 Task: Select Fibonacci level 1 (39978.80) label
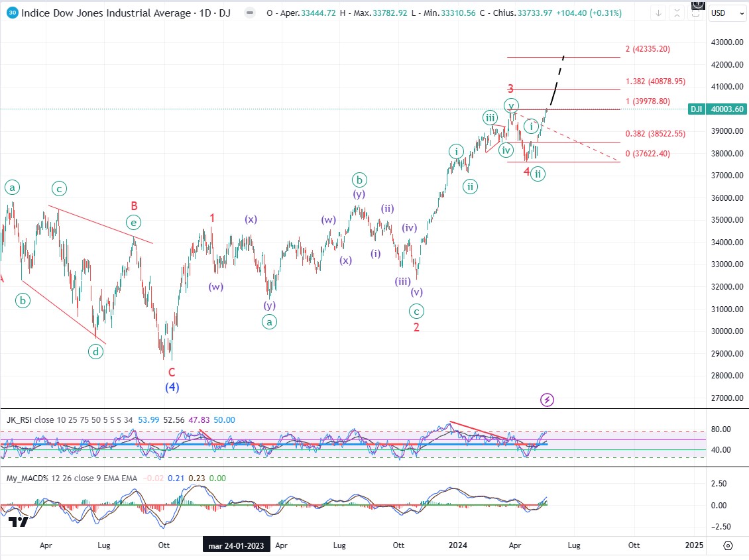[x=648, y=101]
